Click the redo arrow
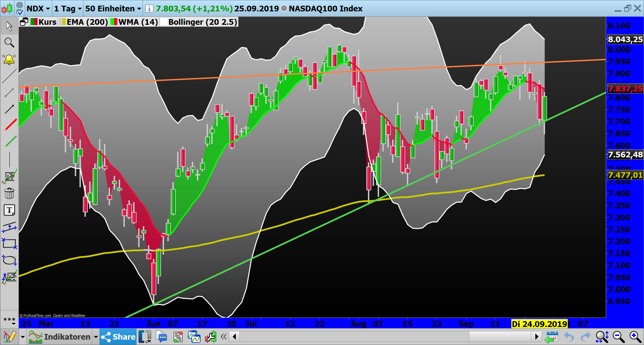This screenshot has height=345, width=644. (x=585, y=337)
